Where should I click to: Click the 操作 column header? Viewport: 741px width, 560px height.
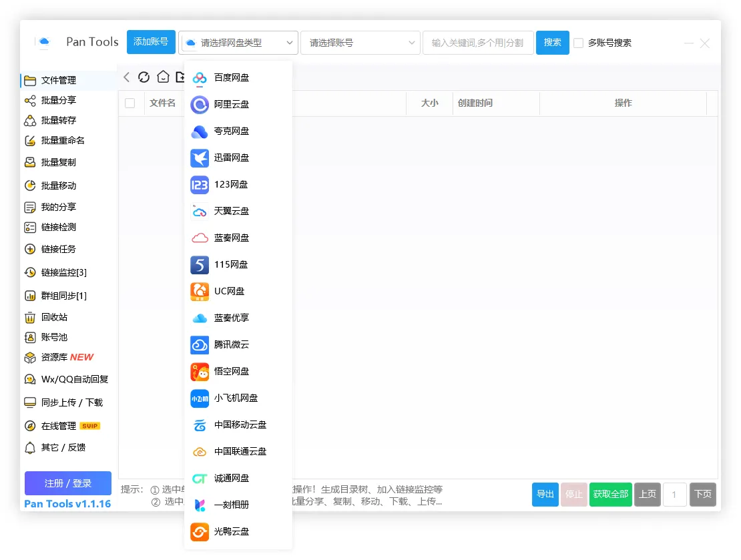coord(623,103)
